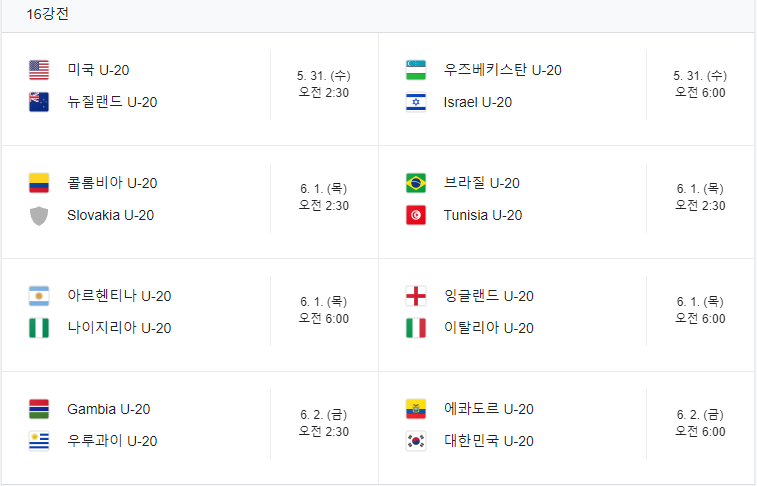Click the Argentina flag icon
Screen dimensions: 757x486
pos(39,296)
